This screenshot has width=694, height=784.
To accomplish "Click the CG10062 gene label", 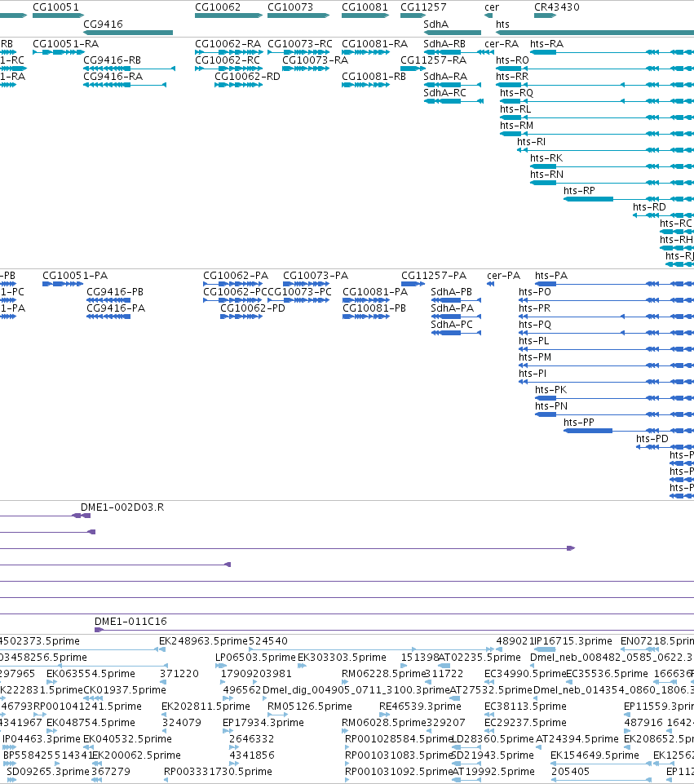I will (x=218, y=7).
